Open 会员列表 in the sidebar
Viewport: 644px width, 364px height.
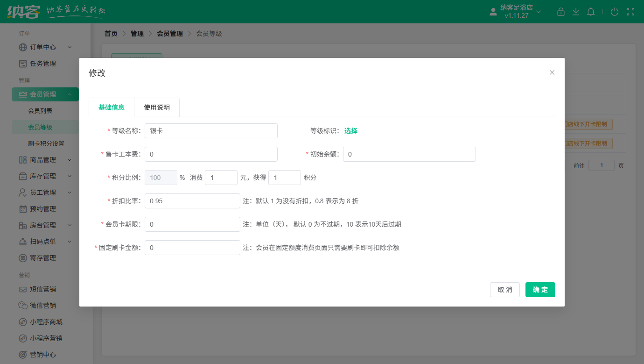(40, 111)
